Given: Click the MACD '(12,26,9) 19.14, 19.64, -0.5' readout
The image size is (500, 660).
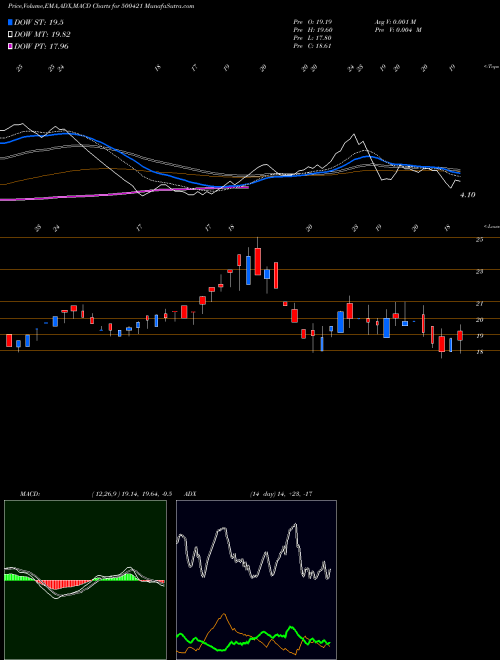Looking at the screenshot, I should (131, 494).
